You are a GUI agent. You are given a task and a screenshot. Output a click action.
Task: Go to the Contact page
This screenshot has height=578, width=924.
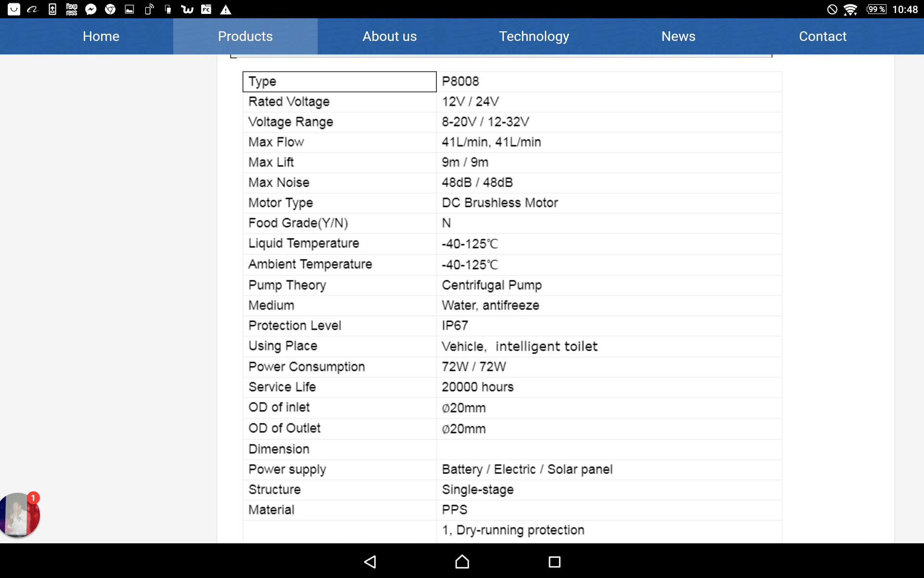pos(823,36)
